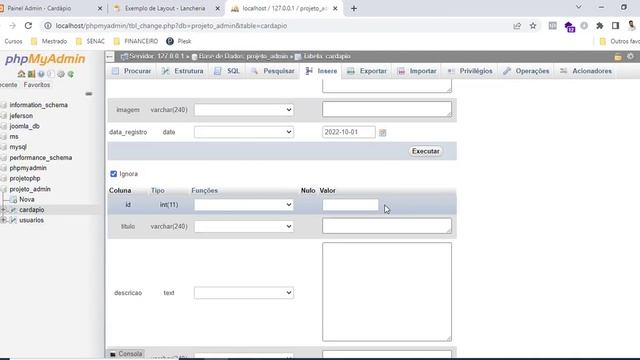Open function dropdown for data_registro row
This screenshot has width=640, height=360.
(x=244, y=132)
